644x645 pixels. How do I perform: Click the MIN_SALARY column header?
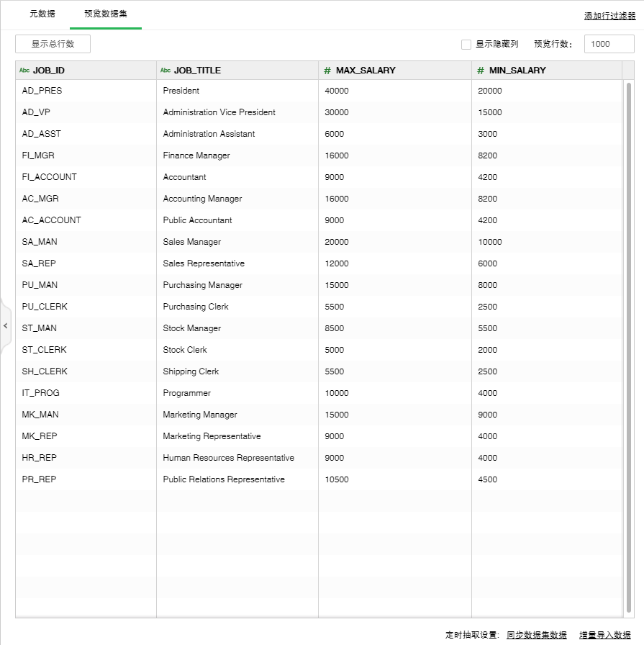coord(517,71)
